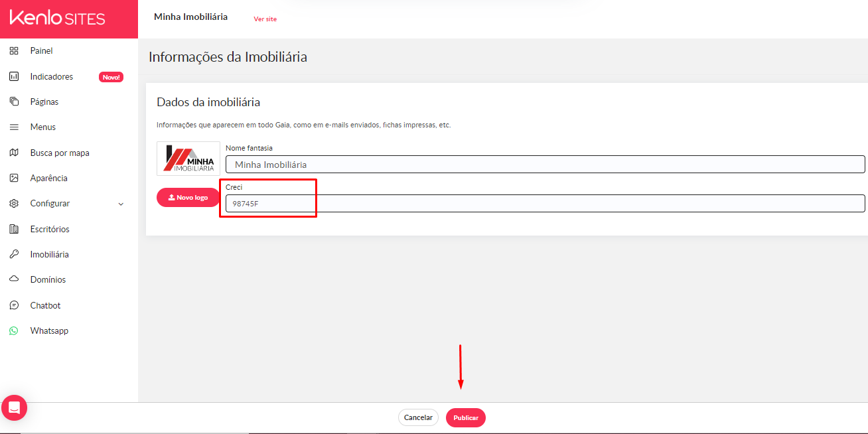Screen dimensions: 868x434
Task: Click the Publicar button
Action: coord(466,417)
